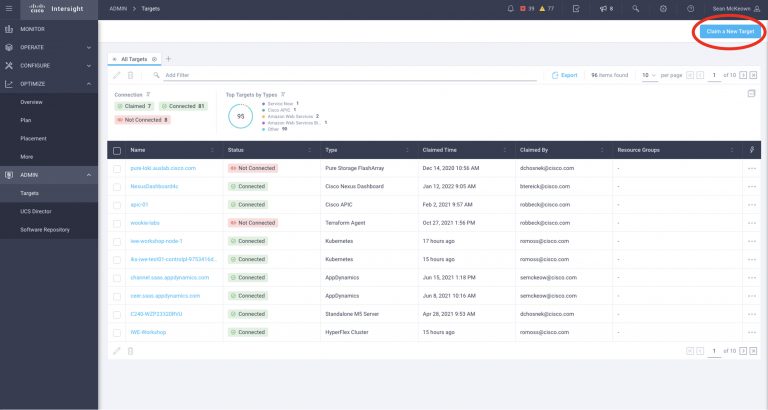This screenshot has width=768, height=410.
Task: Open the rows per page dropdown
Action: pos(648,75)
